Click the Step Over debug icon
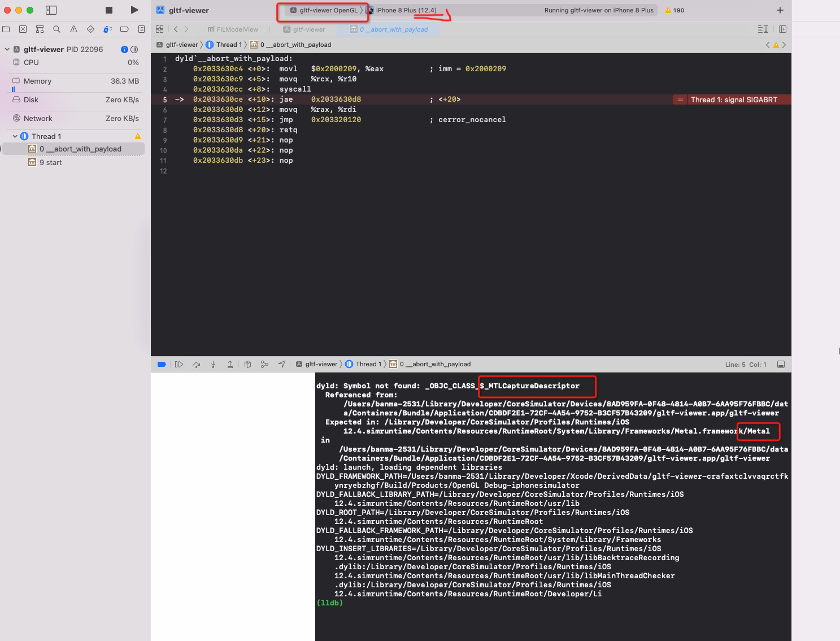Image resolution: width=840 pixels, height=641 pixels. 196,365
